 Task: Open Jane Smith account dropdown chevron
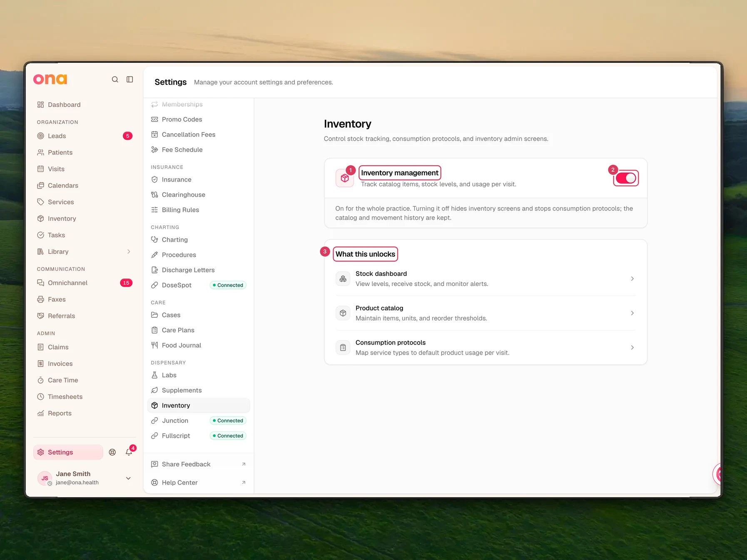128,478
